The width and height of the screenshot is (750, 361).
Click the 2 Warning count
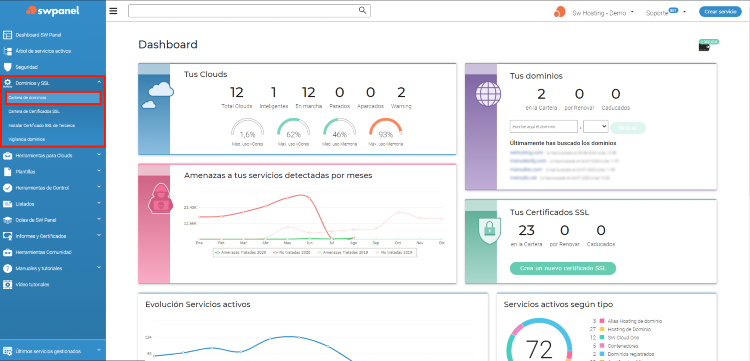[x=401, y=92]
